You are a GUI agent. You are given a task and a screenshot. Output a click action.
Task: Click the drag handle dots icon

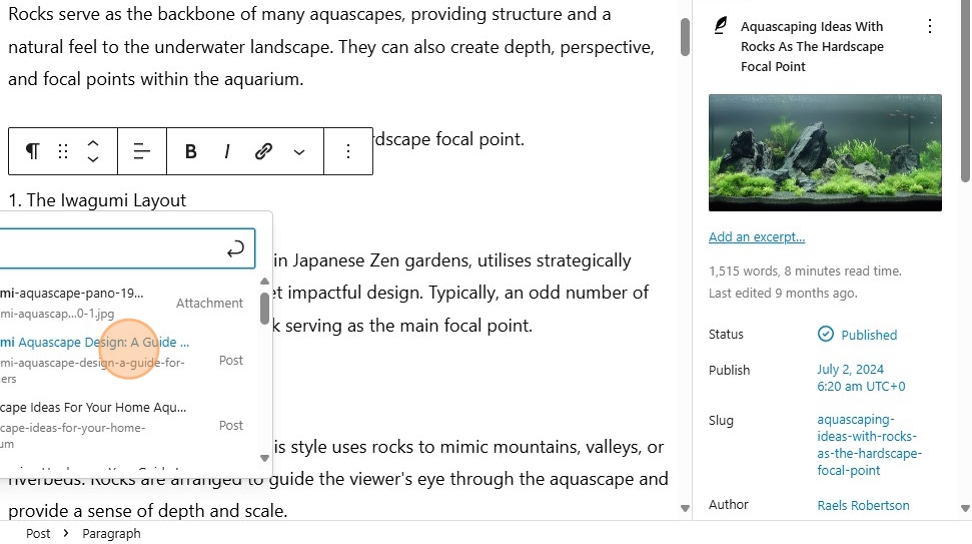tap(63, 152)
